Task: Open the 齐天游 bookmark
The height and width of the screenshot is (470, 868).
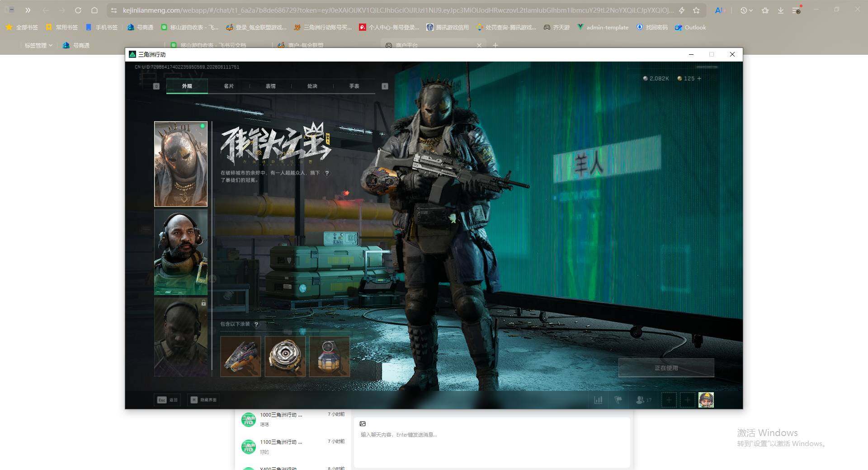Action: [x=557, y=28]
